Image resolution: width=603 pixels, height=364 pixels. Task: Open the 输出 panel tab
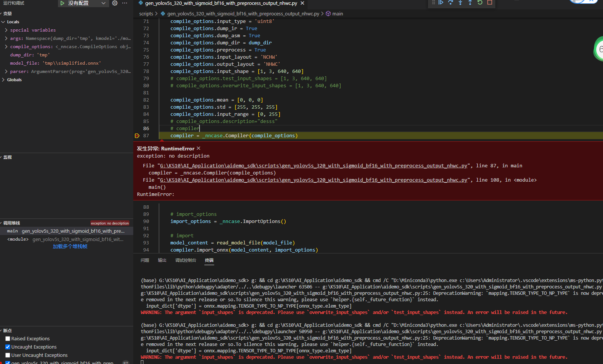point(162,260)
